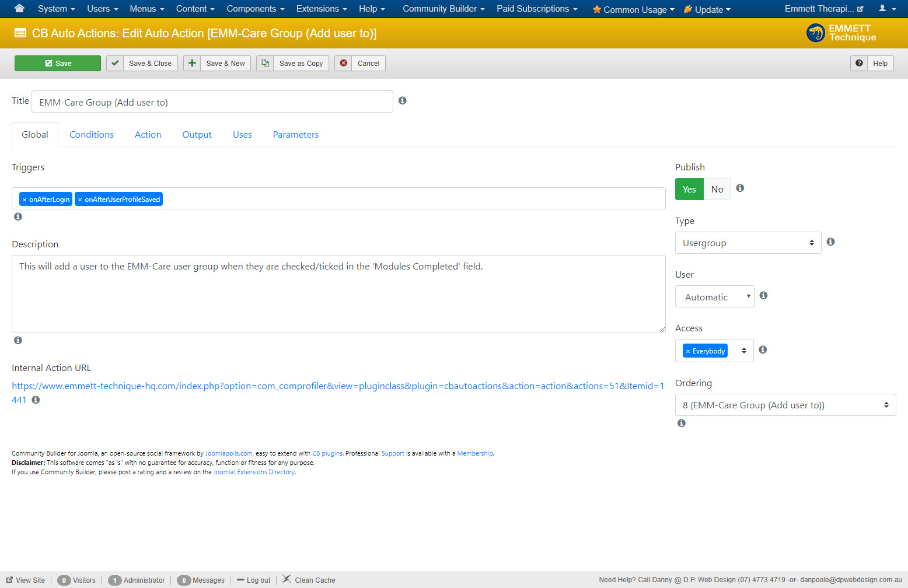Click in the Title input field
The width and height of the screenshot is (908, 588).
pyautogui.click(x=212, y=101)
